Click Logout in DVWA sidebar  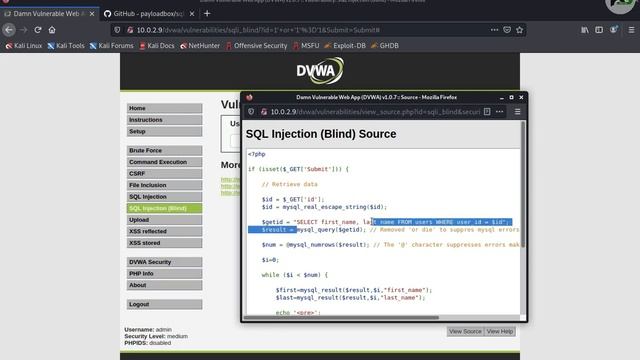point(164,304)
